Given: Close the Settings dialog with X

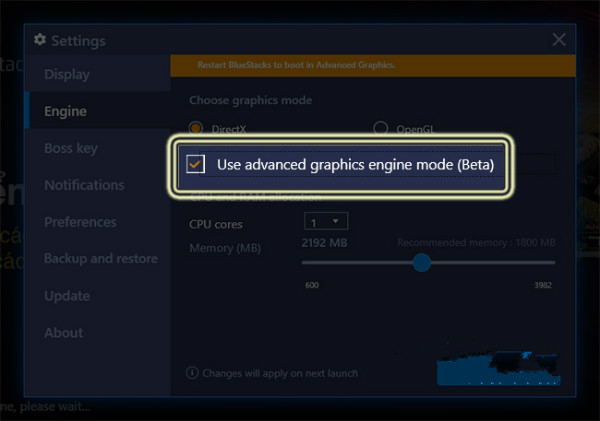Looking at the screenshot, I should 559,40.
